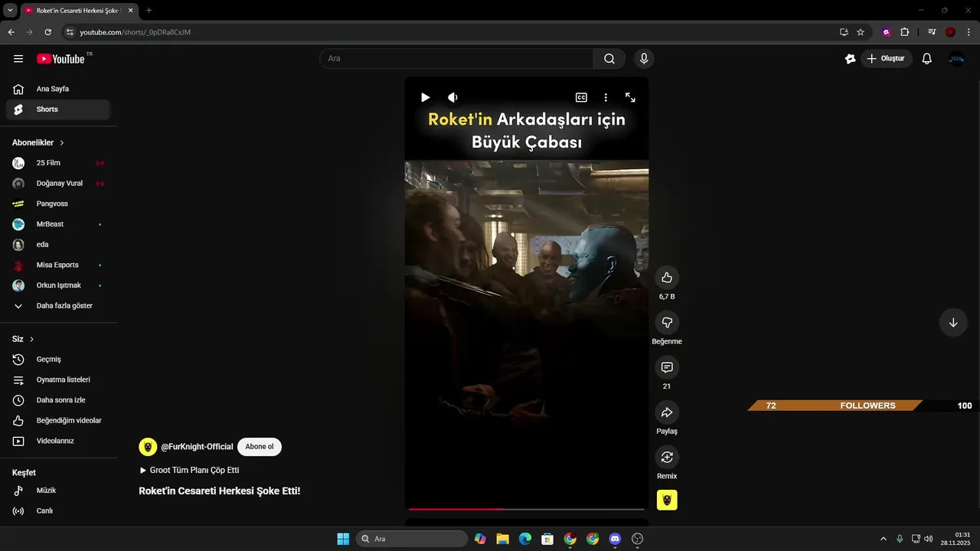This screenshot has width=980, height=551.
Task: Open the Orkun Işıtmak subscription
Action: pos(58,285)
